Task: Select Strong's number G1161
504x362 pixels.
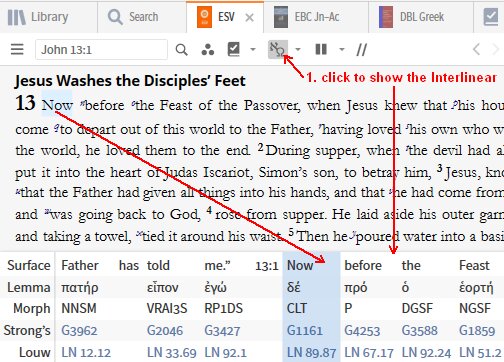Action: click(x=305, y=331)
